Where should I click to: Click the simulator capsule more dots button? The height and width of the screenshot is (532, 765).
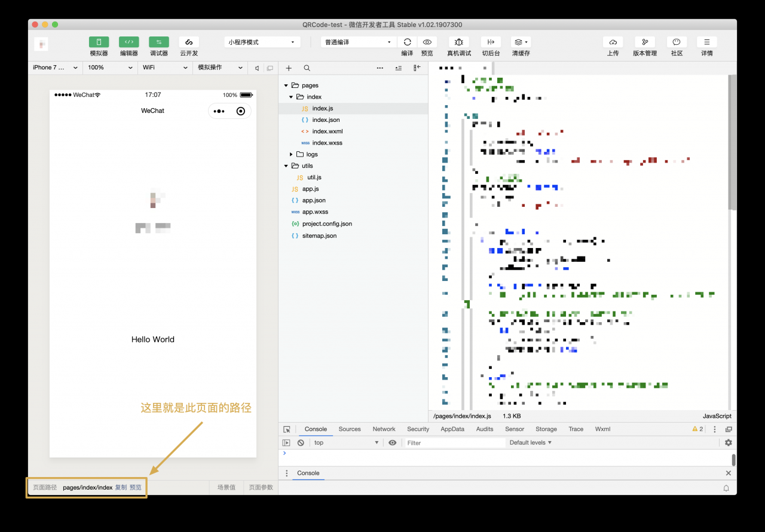point(219,111)
